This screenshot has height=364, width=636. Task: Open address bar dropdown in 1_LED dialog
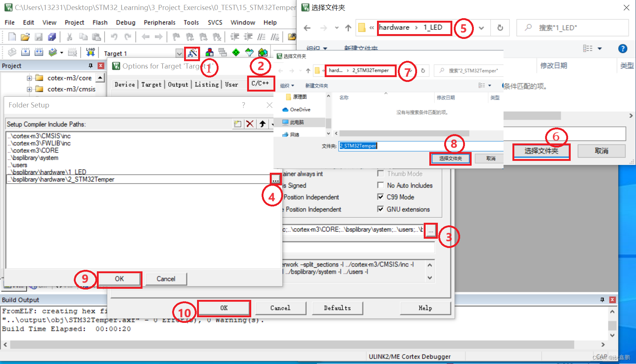coord(481,28)
